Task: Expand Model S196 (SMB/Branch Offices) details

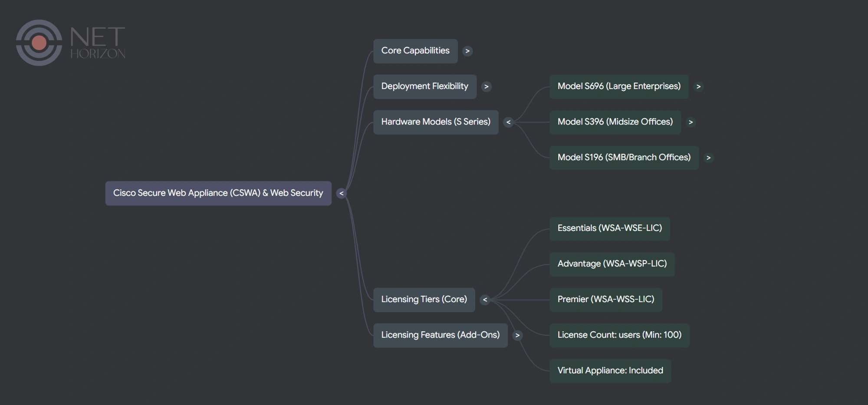Action: point(709,158)
